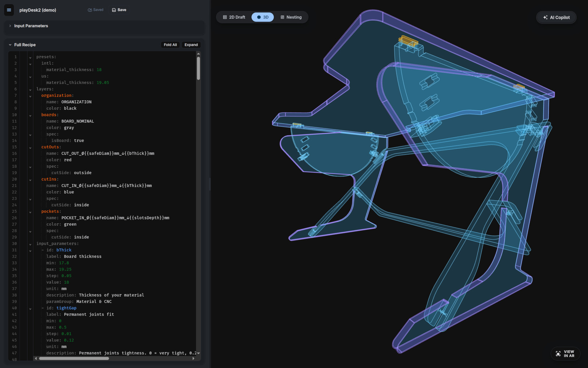Click the ORGANIZATION name value
This screenshot has width=588, height=368.
point(76,102)
